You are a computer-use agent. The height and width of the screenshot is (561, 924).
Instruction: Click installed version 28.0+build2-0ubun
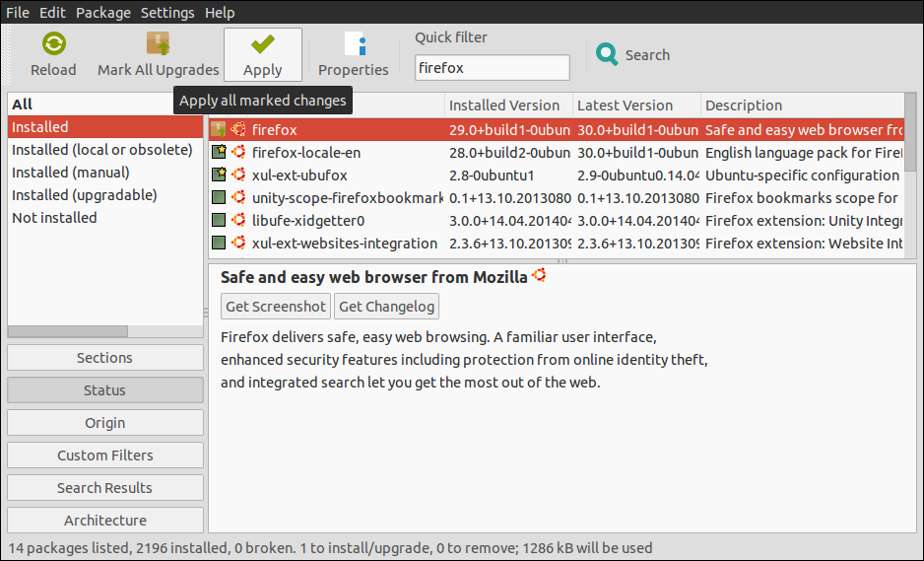pos(509,152)
